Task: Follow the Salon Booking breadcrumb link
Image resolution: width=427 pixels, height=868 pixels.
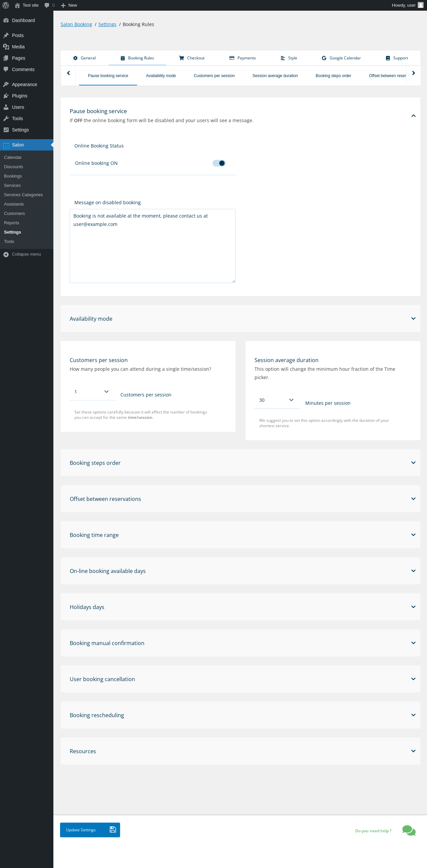Action: click(x=76, y=24)
